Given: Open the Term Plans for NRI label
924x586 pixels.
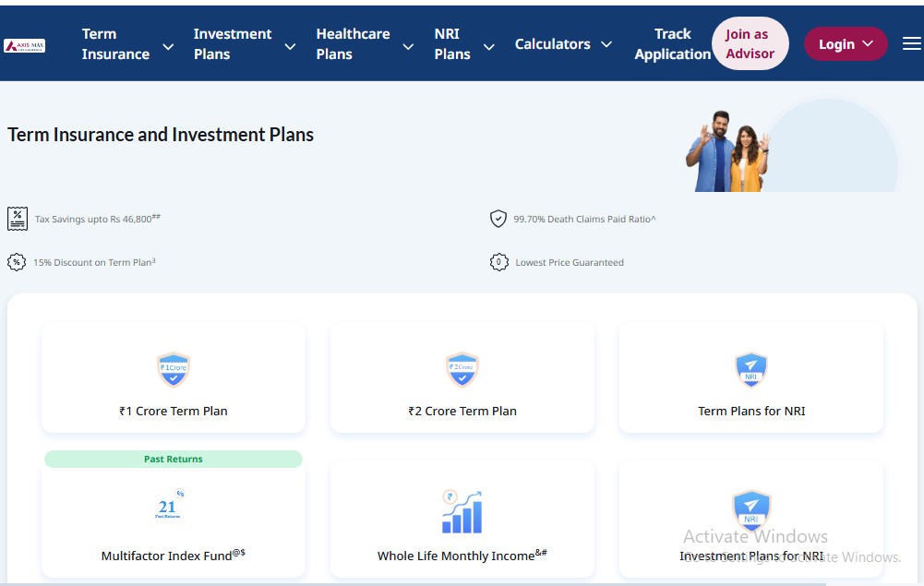Looking at the screenshot, I should click(751, 411).
